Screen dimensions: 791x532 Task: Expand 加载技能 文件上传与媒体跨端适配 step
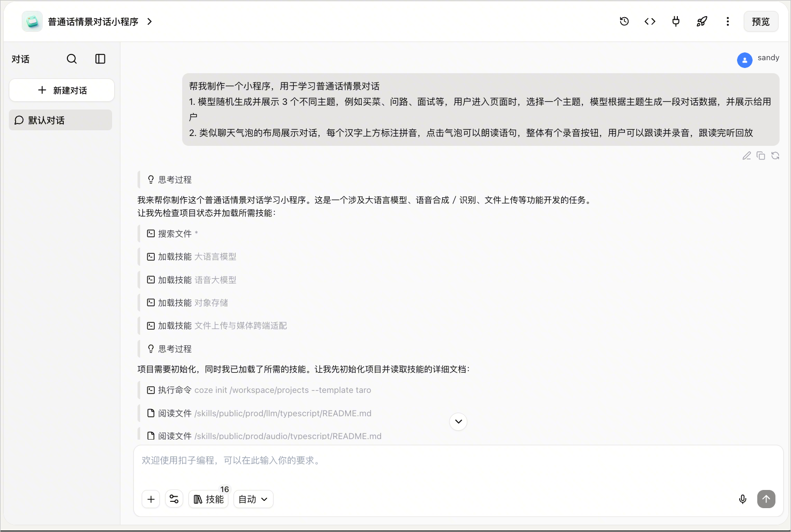pos(217,325)
